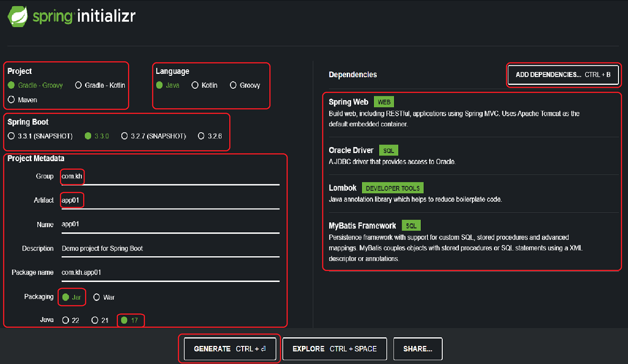Focus the Group input field
628x364 pixels.
pos(170,177)
